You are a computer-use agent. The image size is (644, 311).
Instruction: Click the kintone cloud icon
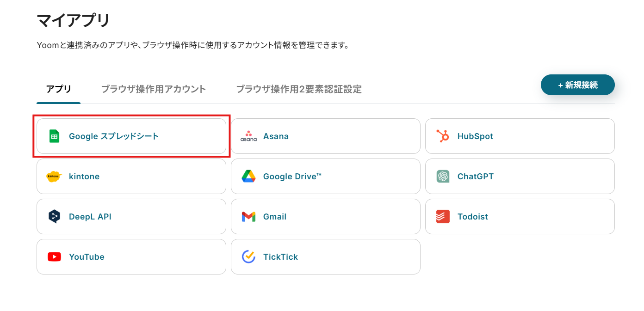(54, 177)
